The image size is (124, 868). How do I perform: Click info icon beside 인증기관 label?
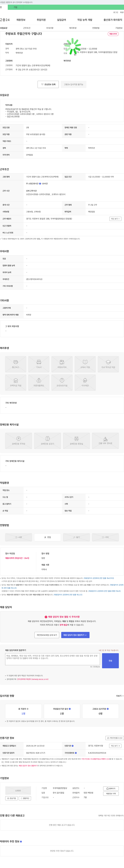point(73,746)
